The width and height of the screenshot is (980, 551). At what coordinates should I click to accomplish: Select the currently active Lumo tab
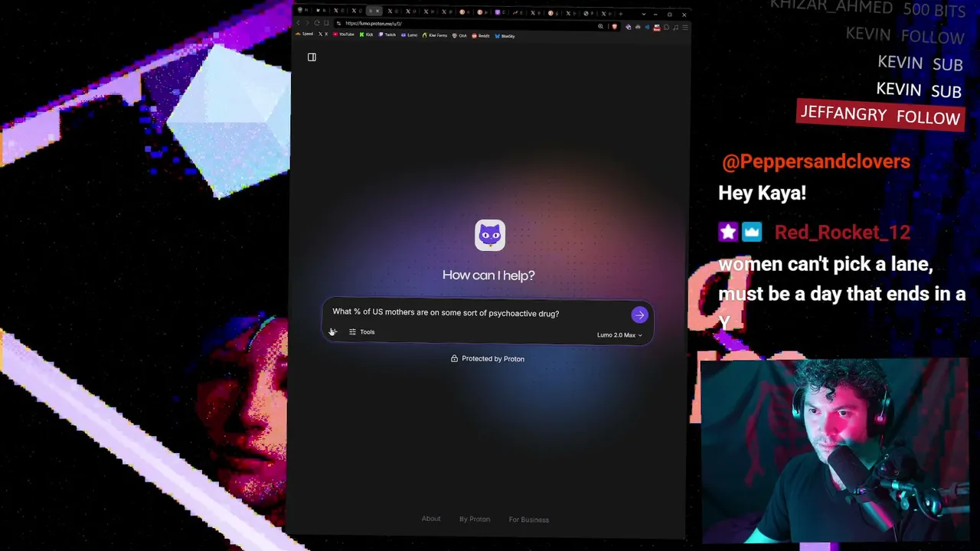pos(374,11)
